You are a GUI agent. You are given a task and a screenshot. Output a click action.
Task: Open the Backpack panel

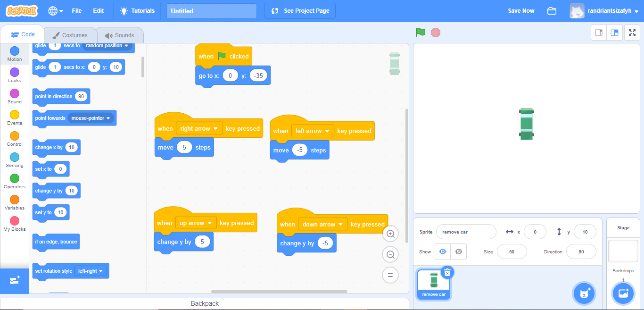coord(205,303)
